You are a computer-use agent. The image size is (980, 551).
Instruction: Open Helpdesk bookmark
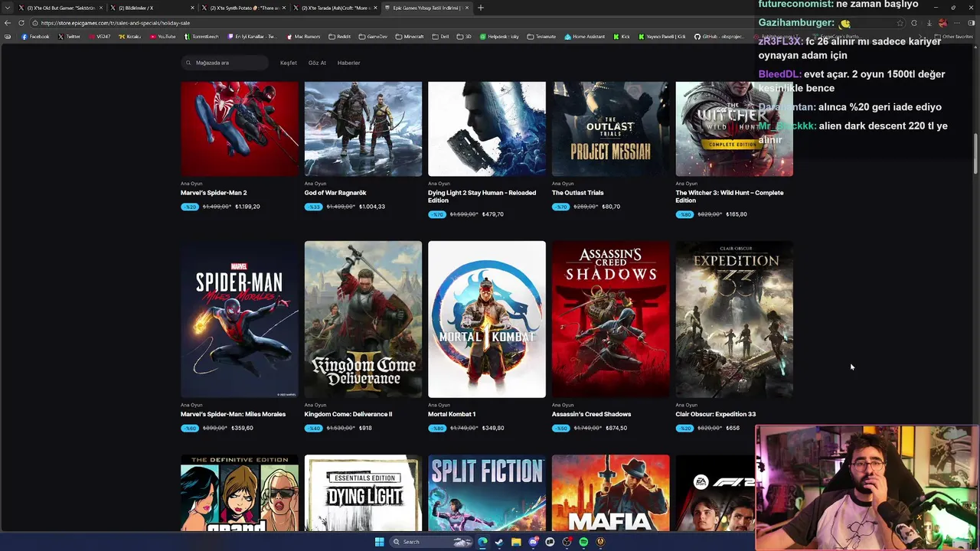click(x=499, y=37)
